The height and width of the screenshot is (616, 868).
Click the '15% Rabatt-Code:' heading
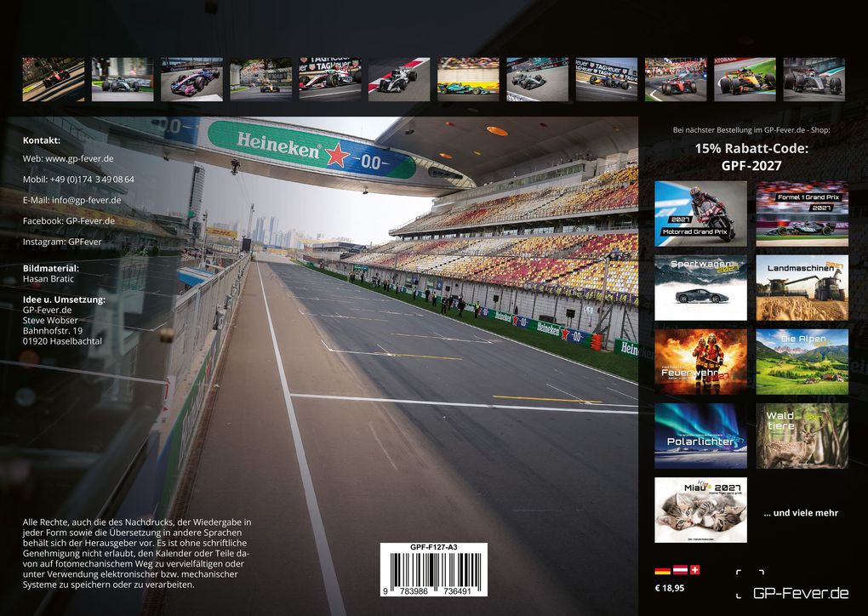[751, 148]
